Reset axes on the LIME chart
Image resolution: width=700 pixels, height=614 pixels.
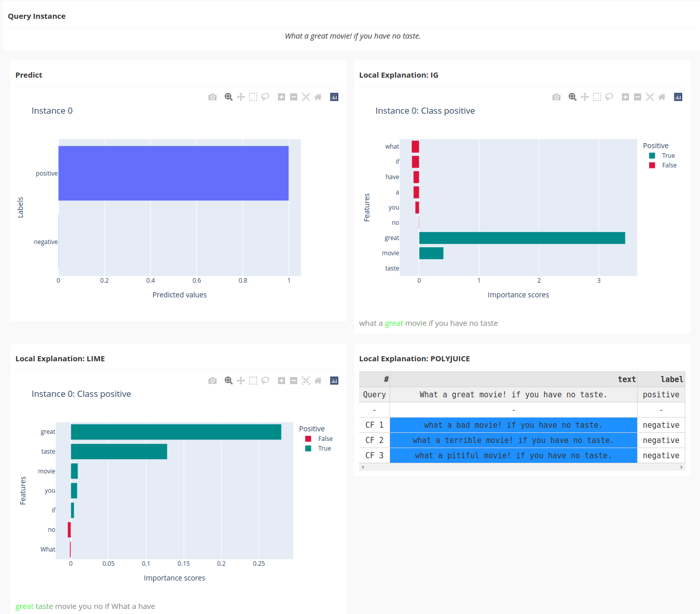[x=318, y=381]
